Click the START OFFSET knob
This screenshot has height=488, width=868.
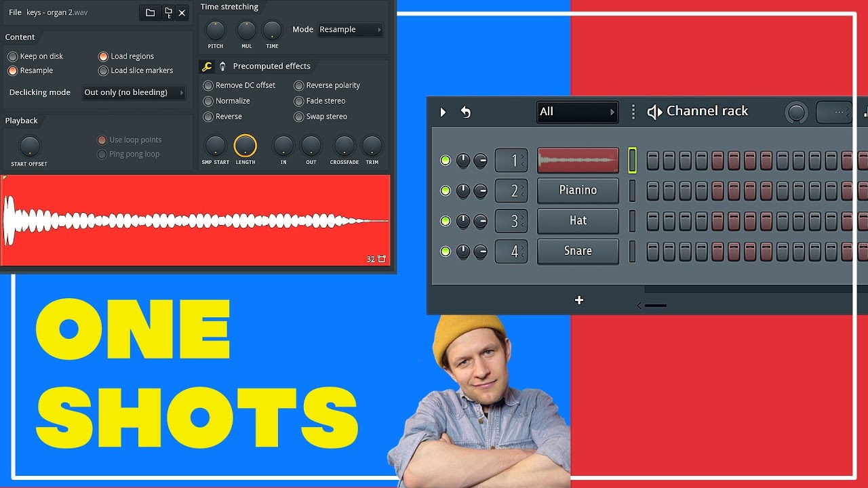tap(29, 146)
